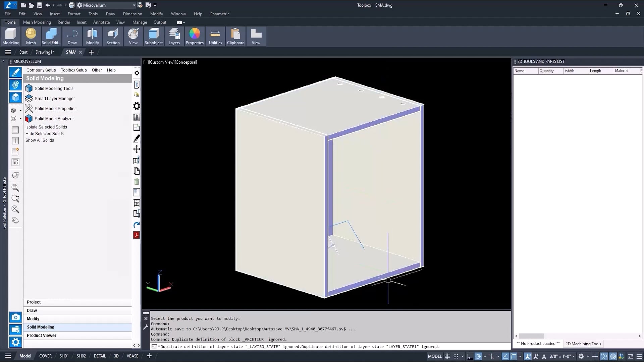Screen dimensions: 644x362
Task: Switch to the Annotate ribbon tab
Action: point(101,22)
